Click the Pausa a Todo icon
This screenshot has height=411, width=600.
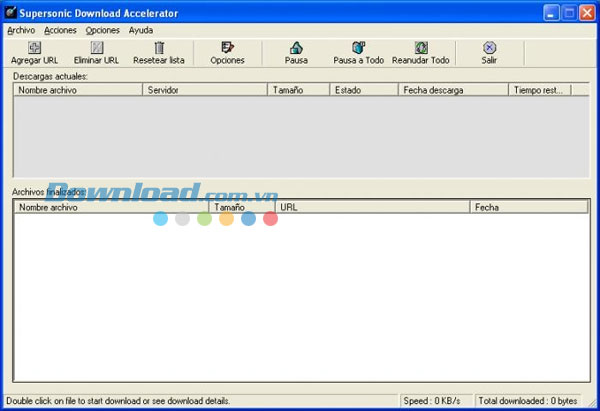click(x=359, y=48)
